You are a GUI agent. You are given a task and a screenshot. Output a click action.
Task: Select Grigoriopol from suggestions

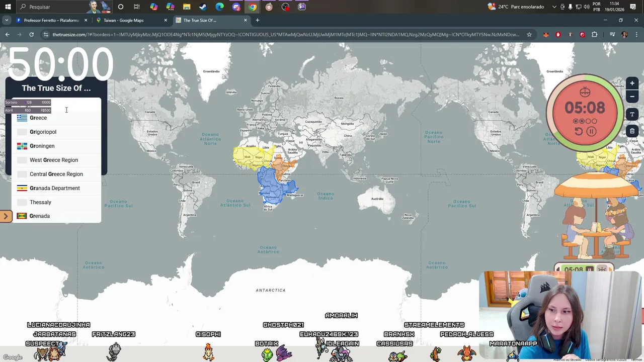(x=56, y=132)
